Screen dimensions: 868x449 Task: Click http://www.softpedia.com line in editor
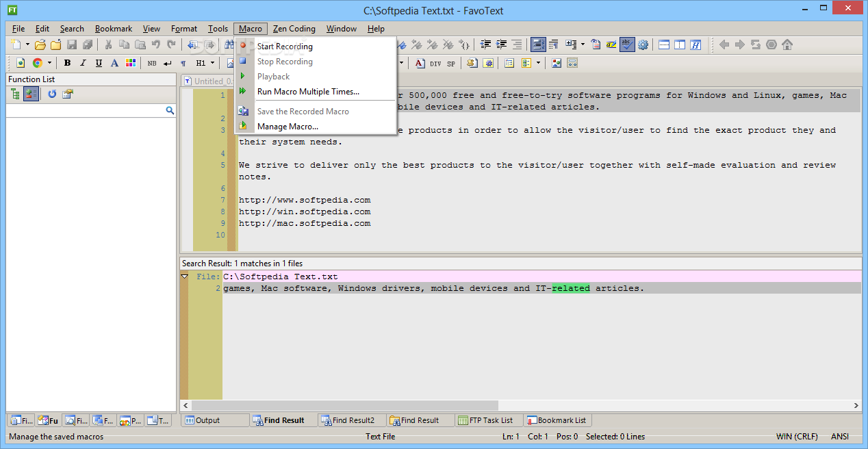point(305,200)
